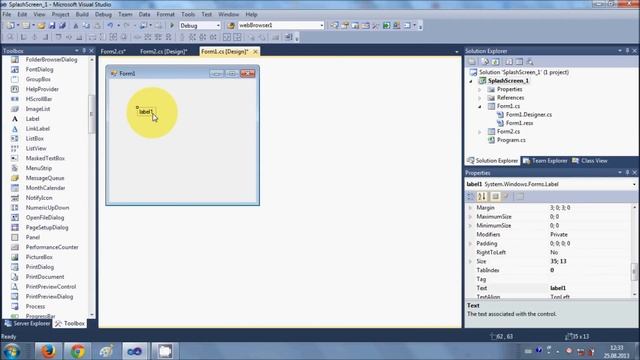The width and height of the screenshot is (640, 360).
Task: Select Form1.resx in Solution Explorer
Action: coord(519,123)
